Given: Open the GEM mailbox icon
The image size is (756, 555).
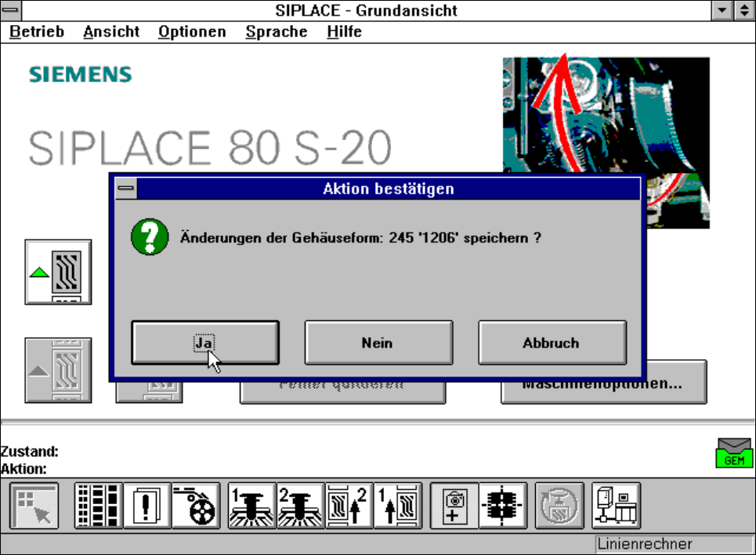Looking at the screenshot, I should tap(734, 452).
